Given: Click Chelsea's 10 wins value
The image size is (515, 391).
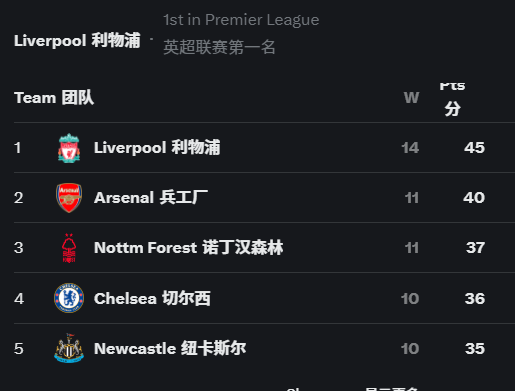Looking at the screenshot, I should click(x=410, y=298).
